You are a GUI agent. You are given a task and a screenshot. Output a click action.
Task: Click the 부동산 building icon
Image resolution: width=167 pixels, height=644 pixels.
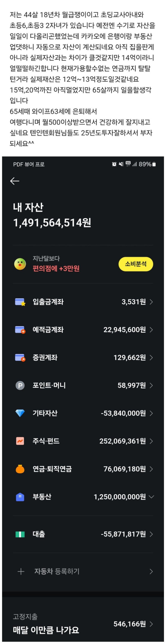pos(20,497)
